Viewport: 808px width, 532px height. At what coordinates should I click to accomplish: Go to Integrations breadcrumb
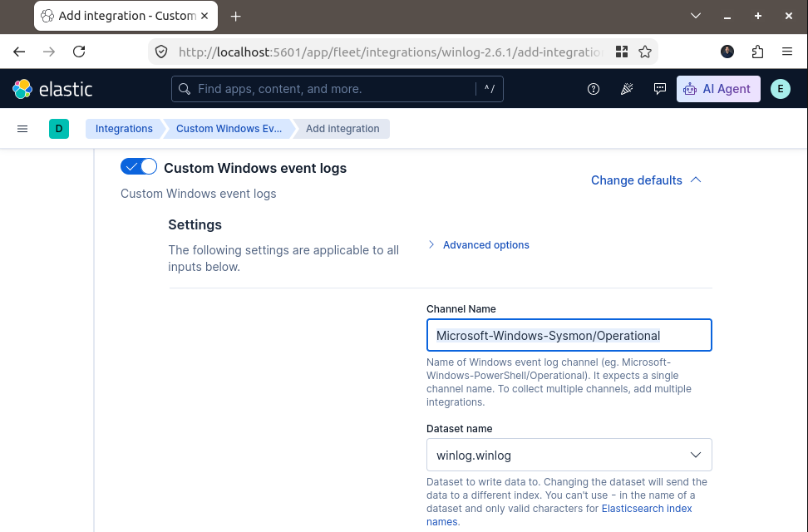pos(124,128)
